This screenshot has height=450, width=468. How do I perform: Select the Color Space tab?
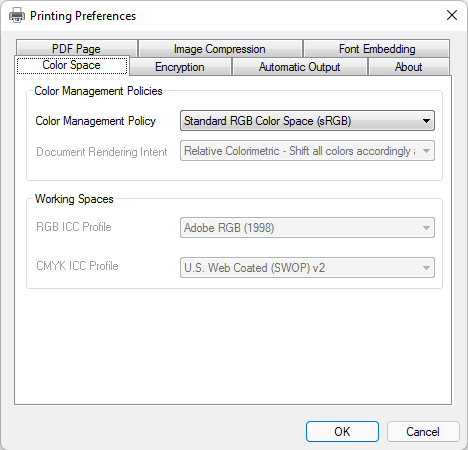72,65
